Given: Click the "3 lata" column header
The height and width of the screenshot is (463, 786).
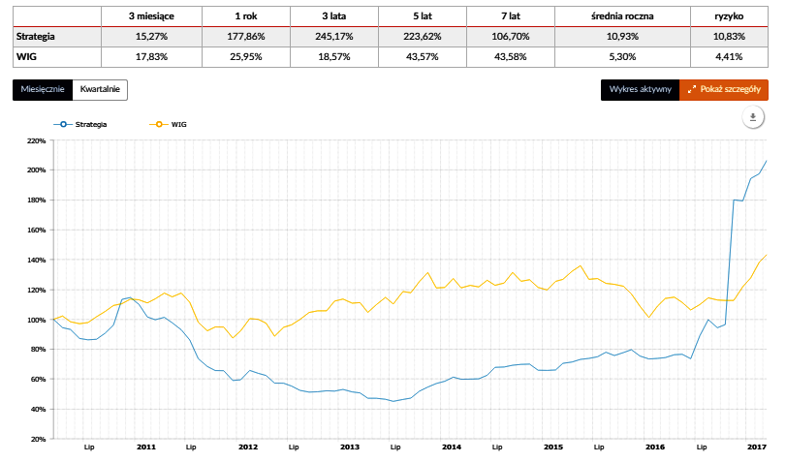Looking at the screenshot, I should pyautogui.click(x=335, y=16).
